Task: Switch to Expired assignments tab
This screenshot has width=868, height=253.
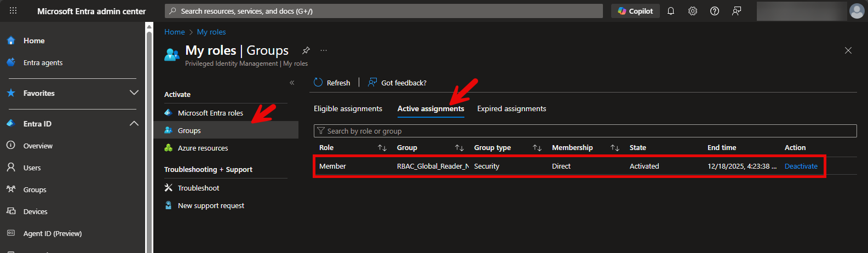Action: pos(511,108)
